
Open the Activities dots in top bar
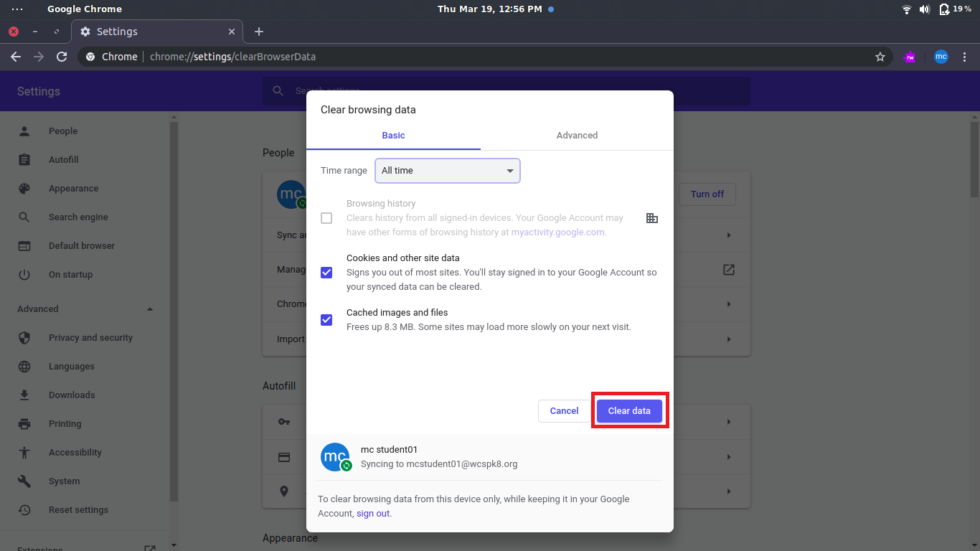pyautogui.click(x=17, y=9)
